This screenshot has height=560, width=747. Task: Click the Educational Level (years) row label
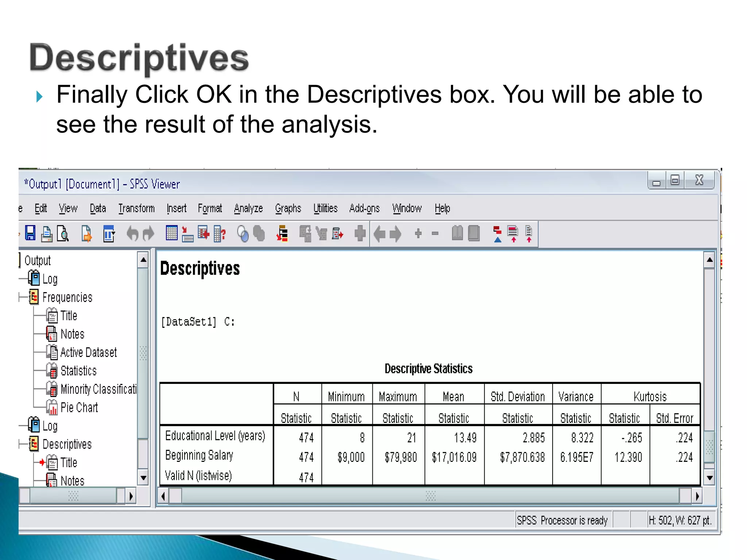(x=215, y=436)
